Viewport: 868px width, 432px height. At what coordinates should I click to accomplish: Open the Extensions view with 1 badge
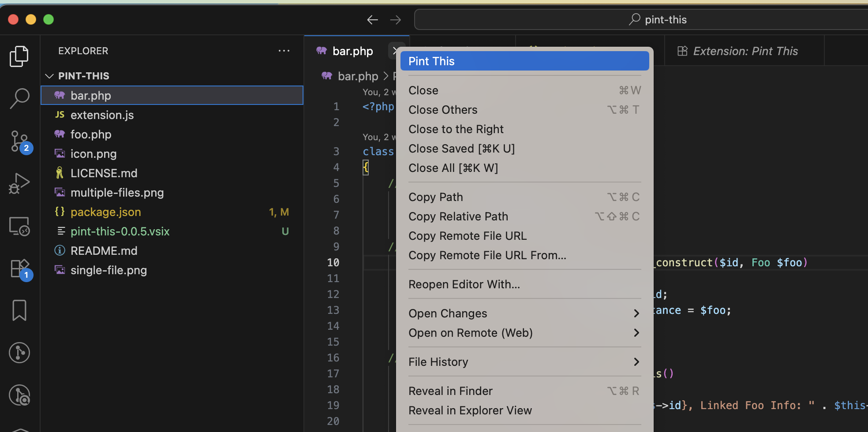20,269
